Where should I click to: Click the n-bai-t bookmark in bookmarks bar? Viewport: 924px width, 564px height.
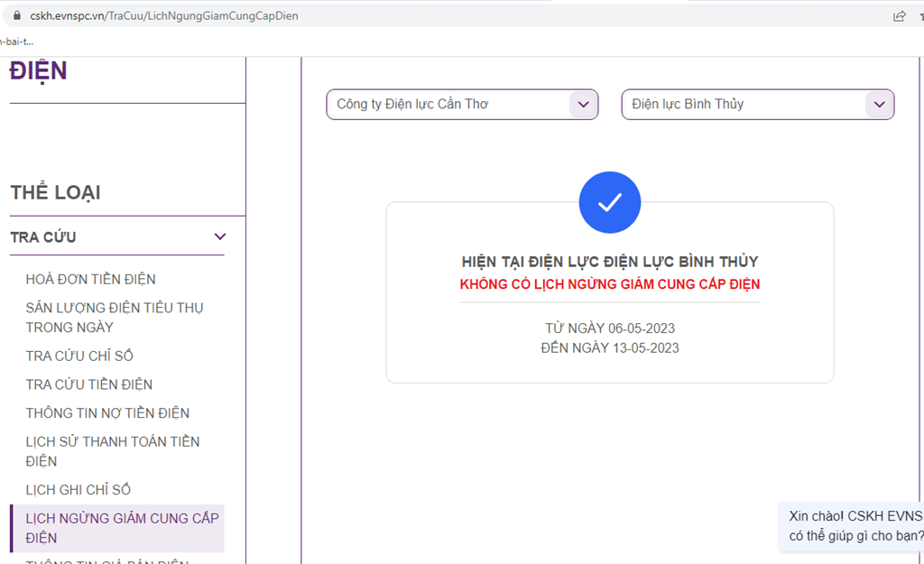click(16, 42)
